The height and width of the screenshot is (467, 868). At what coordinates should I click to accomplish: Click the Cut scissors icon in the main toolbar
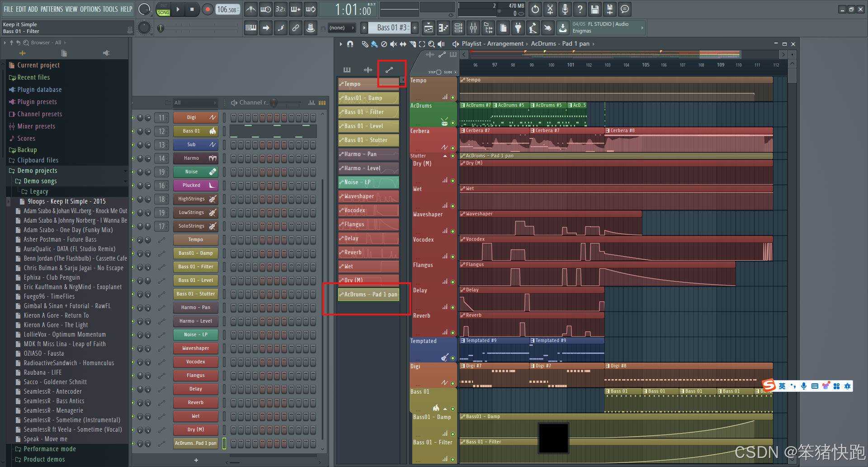pyautogui.click(x=550, y=9)
